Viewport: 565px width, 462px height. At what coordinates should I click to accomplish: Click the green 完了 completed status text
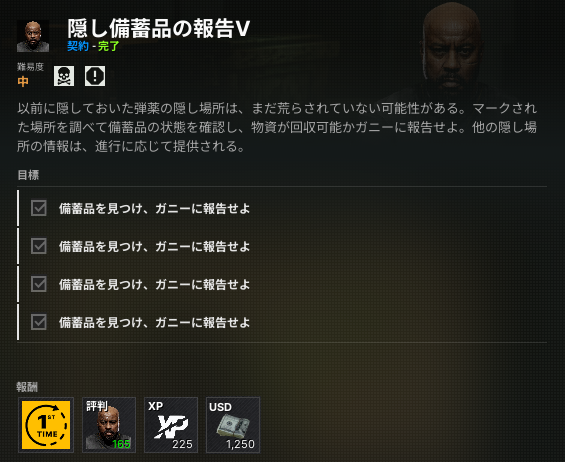(108, 46)
